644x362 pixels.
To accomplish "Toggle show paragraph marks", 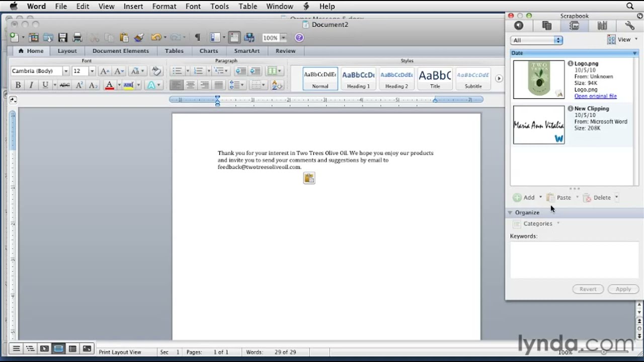I will click(197, 38).
